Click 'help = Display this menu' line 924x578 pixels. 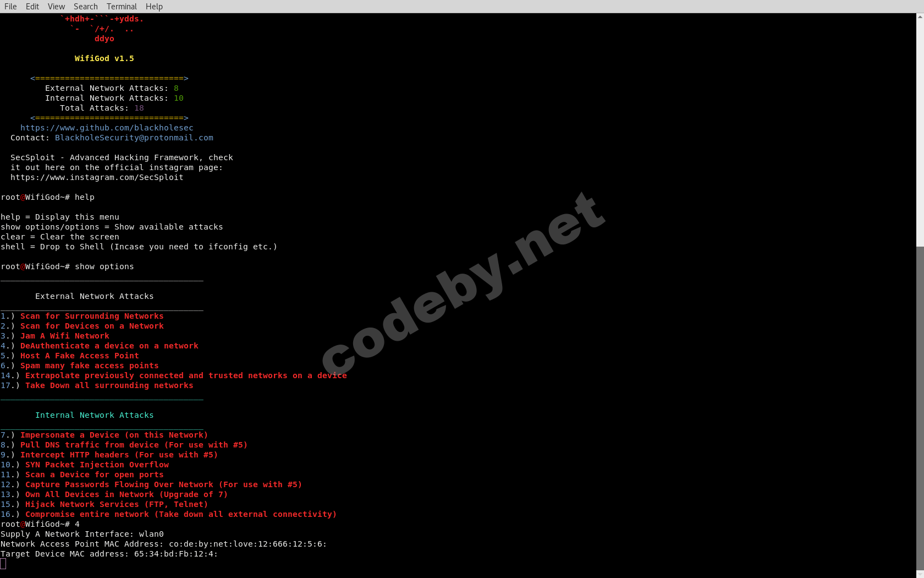pyautogui.click(x=60, y=217)
